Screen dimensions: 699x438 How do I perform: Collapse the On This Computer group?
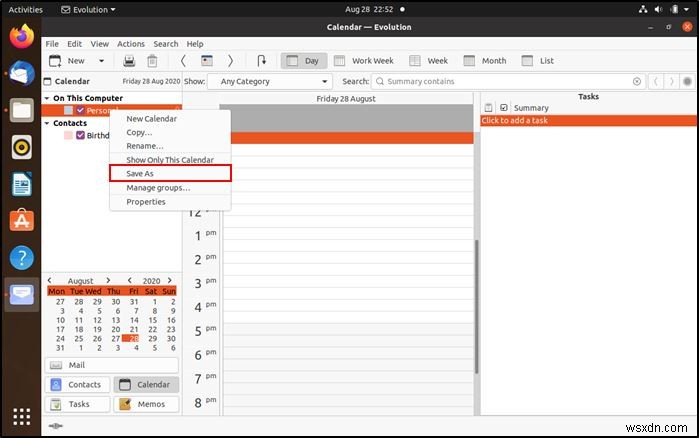[47, 98]
